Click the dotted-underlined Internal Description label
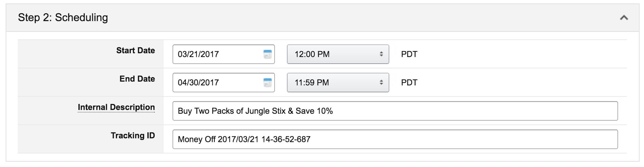Viewport: 644px width, 167px height. pos(116,107)
